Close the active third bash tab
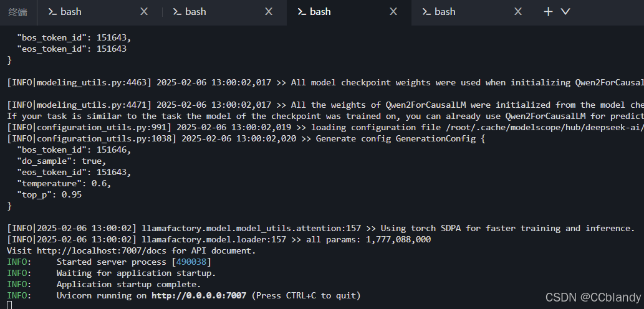 click(393, 12)
